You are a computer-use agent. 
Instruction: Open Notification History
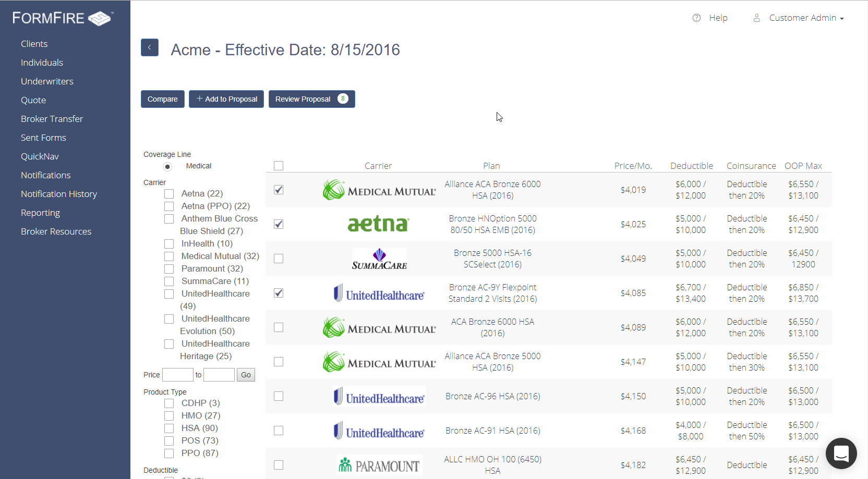(59, 194)
